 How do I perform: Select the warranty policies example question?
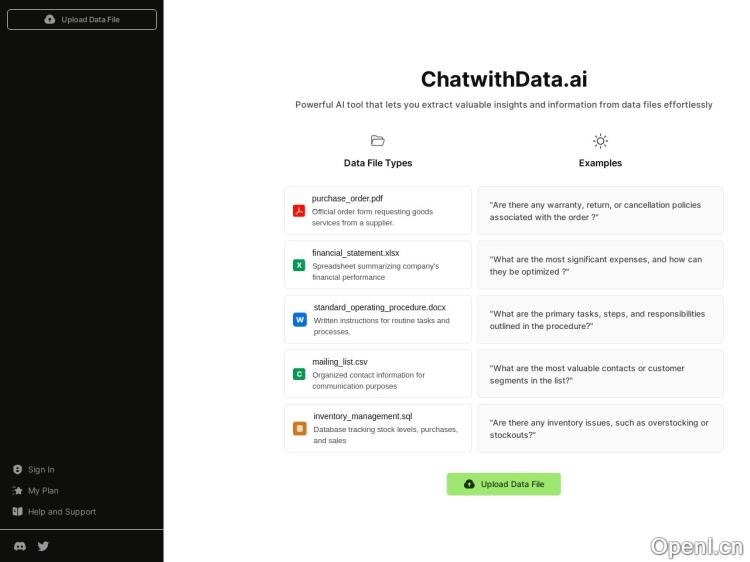pos(600,211)
